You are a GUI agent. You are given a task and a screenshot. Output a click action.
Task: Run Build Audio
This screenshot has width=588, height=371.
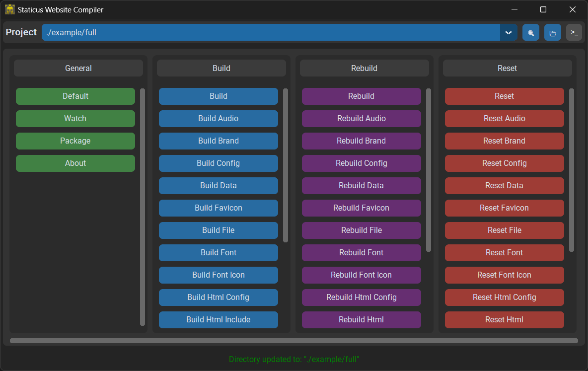[218, 119]
